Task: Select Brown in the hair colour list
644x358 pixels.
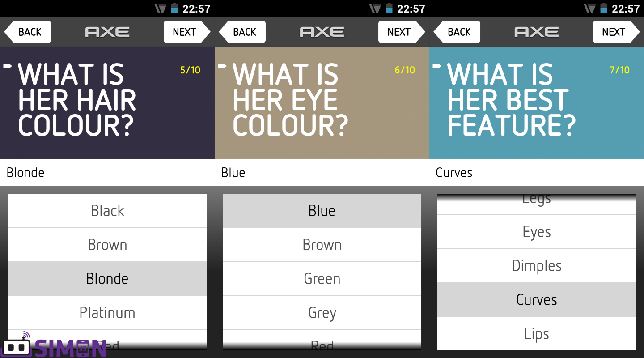Action: point(107,245)
